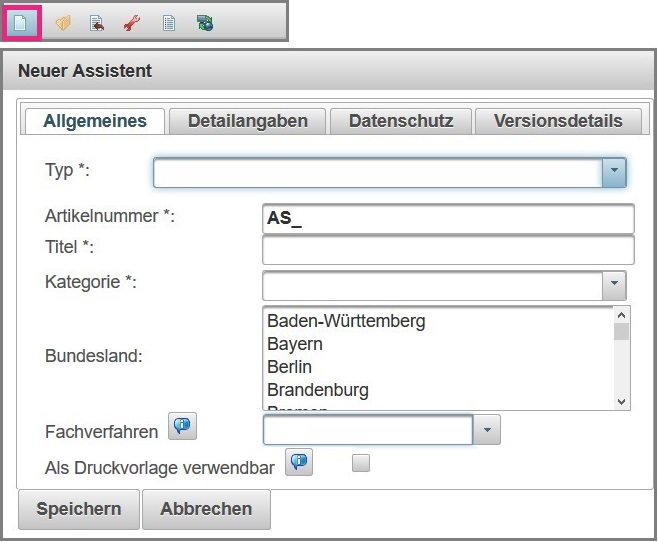
Task: Switch to the Datenschutz tab
Action: 401,121
